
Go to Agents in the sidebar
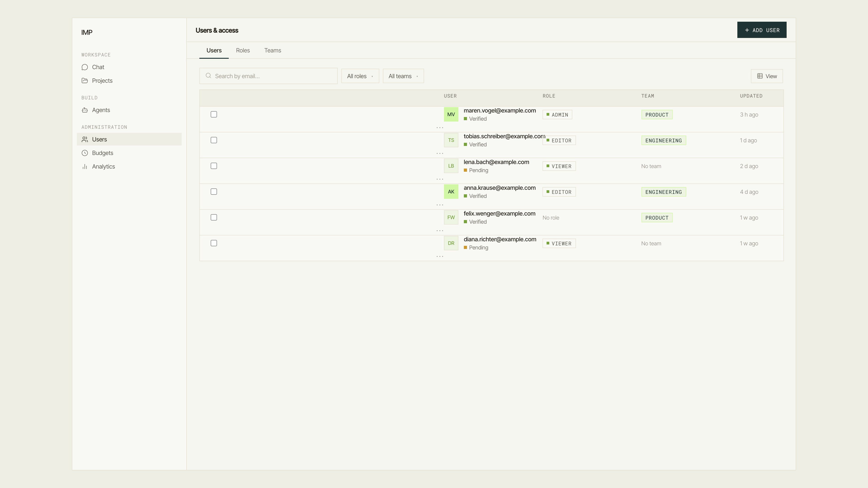click(x=129, y=110)
